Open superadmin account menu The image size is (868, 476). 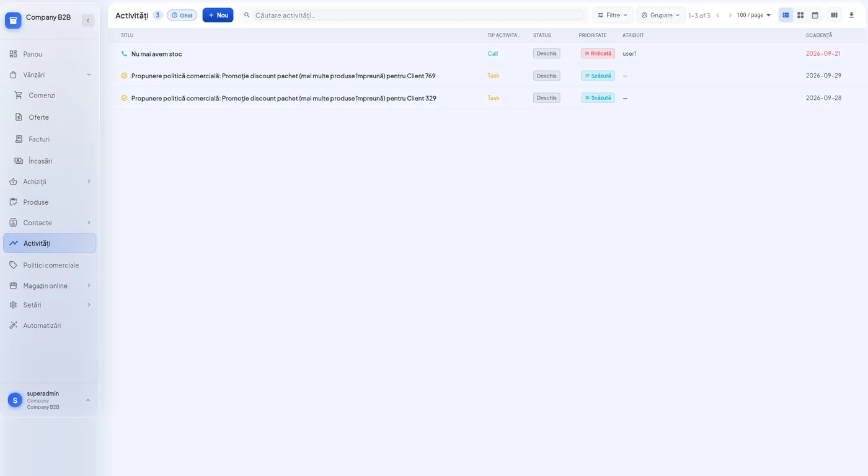coord(50,400)
